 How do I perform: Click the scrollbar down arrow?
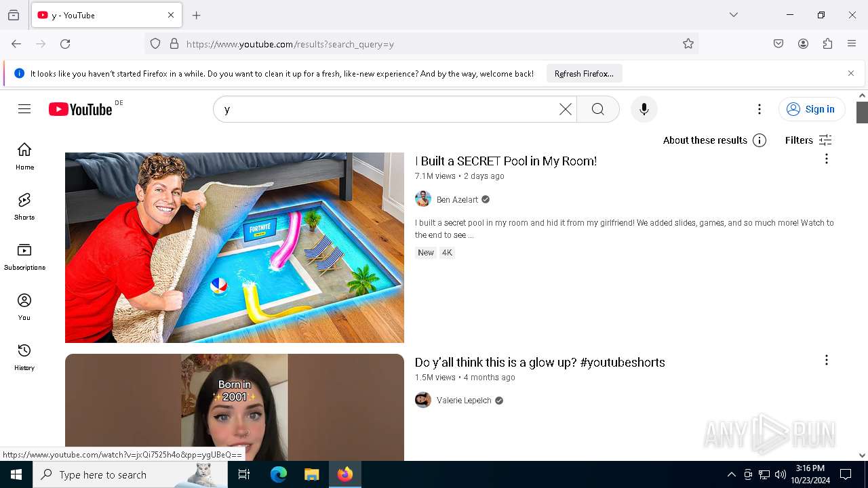[x=862, y=455]
